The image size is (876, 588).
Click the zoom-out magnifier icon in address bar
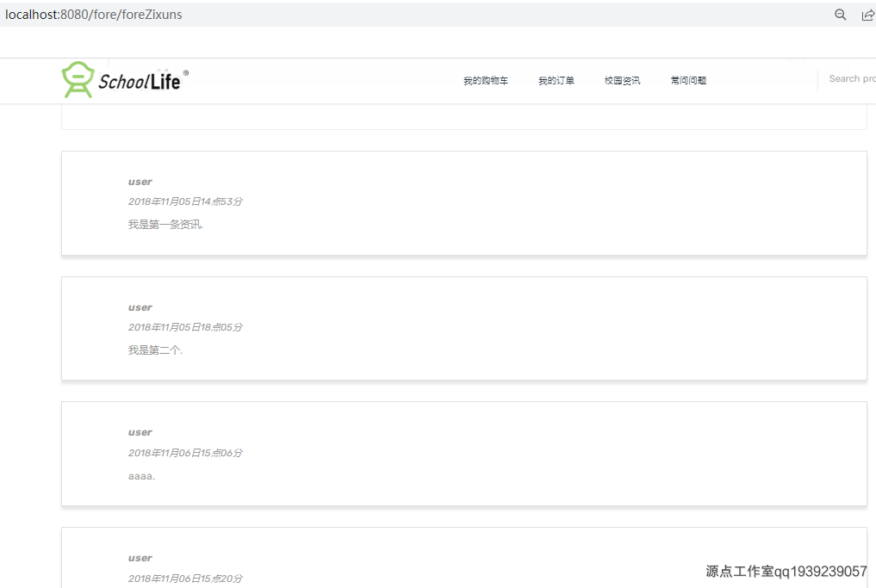click(840, 14)
